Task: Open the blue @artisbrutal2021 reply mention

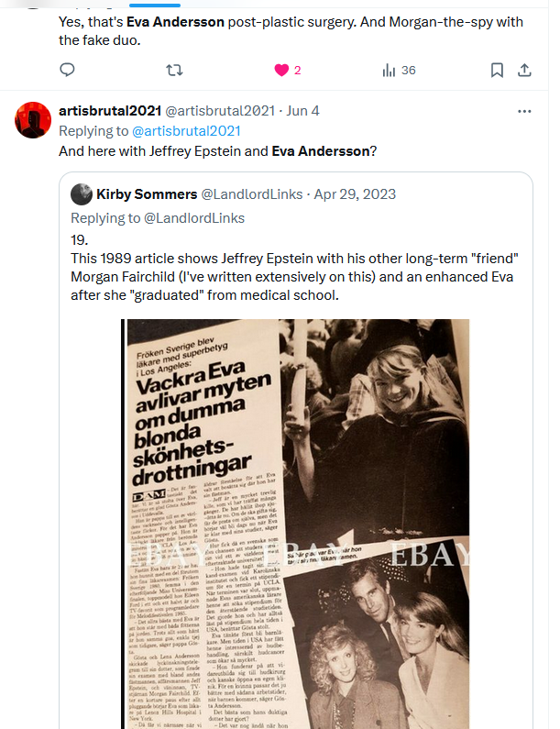Action: (186, 131)
